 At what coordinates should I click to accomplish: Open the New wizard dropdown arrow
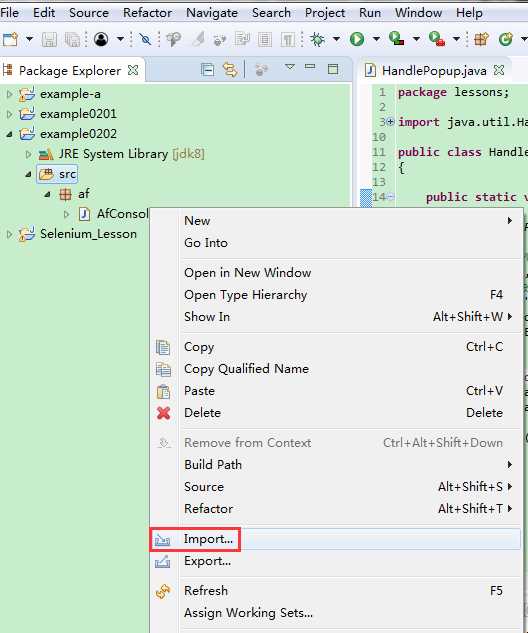pyautogui.click(x=29, y=39)
